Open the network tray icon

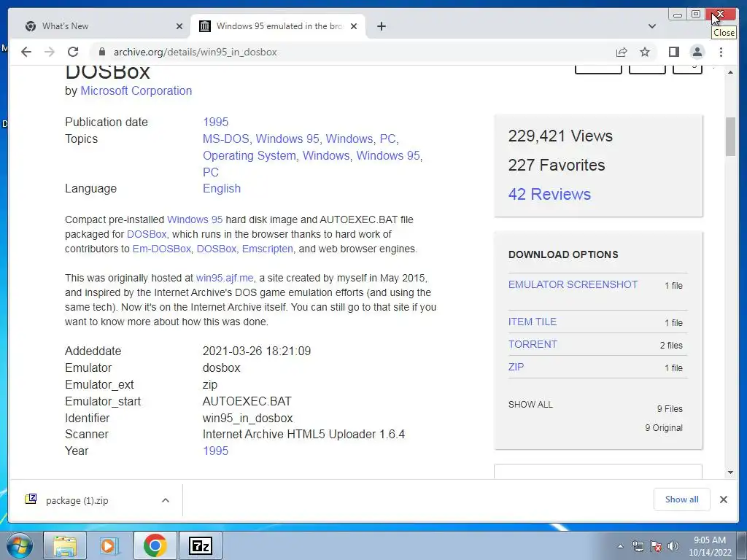[x=638, y=546]
